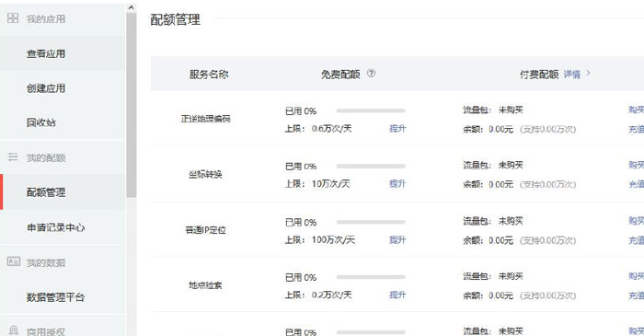Click the 服务名称 column header
644x336 pixels.
coord(209,75)
